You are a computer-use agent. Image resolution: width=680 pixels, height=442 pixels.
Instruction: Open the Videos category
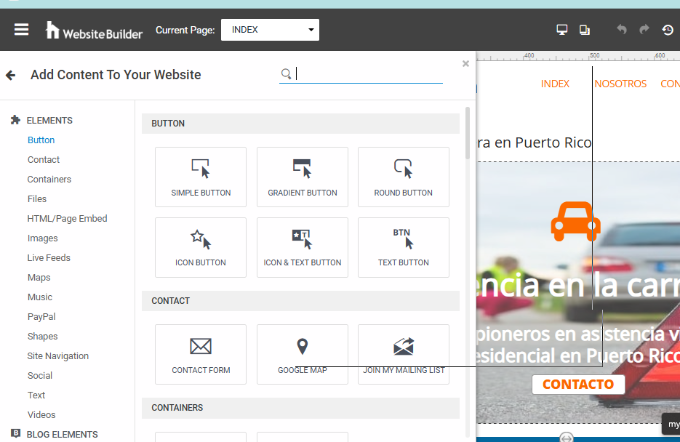point(41,415)
